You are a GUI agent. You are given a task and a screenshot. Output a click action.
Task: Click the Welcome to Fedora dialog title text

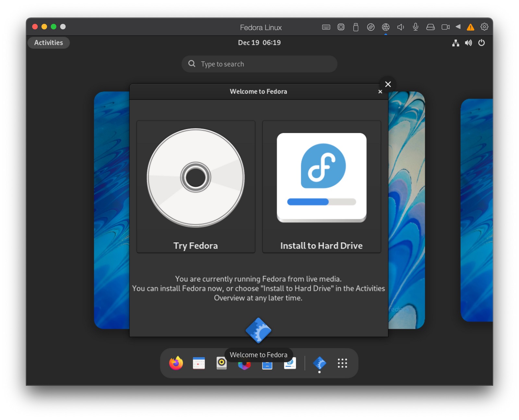[x=259, y=91]
